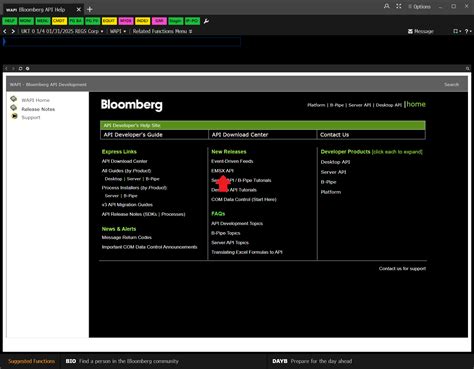Screen dimensions: 474x369
Task: Expand B-Pipe under Developer Products
Action: tap(328, 182)
